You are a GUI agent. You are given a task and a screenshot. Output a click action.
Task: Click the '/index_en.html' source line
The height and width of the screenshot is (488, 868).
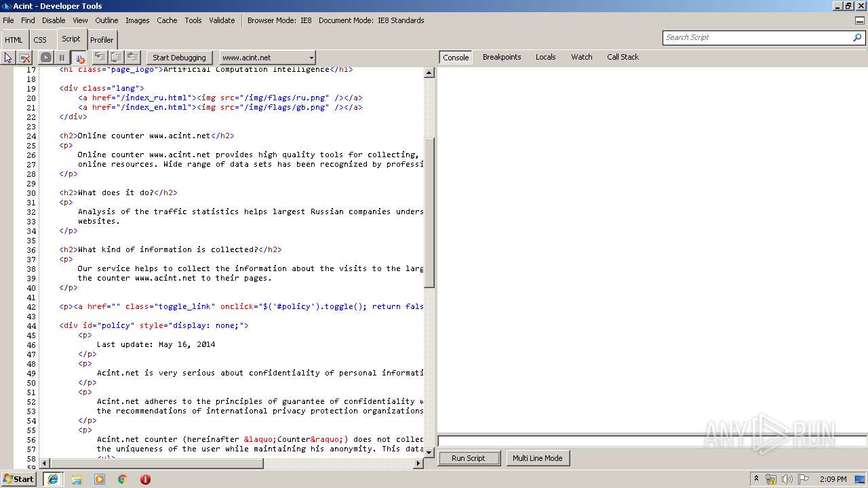tap(220, 107)
